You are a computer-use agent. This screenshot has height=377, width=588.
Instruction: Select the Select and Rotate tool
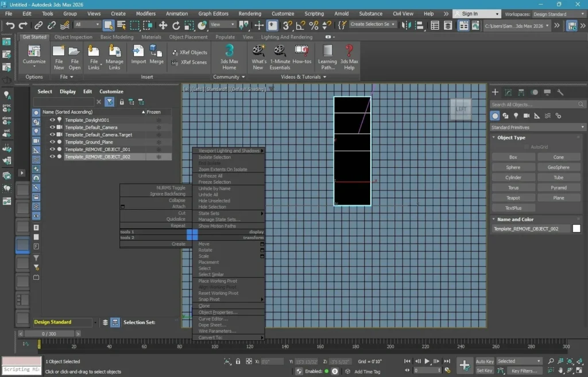[x=176, y=25]
